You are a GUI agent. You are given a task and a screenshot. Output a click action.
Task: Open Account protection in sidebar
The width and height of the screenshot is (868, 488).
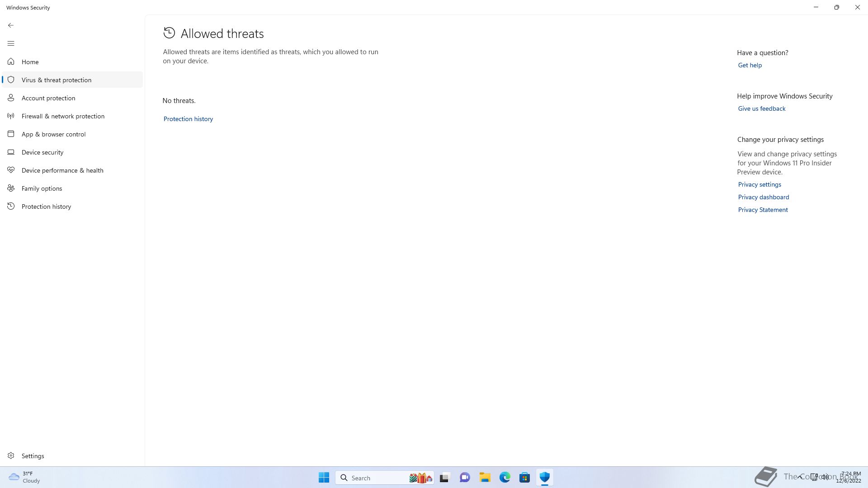pyautogui.click(x=48, y=98)
